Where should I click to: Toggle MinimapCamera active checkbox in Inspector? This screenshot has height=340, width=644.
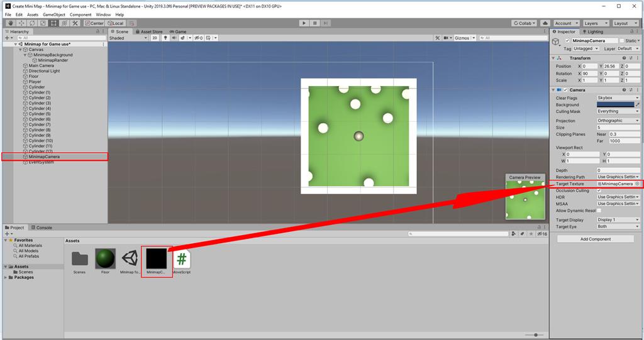[x=567, y=41]
